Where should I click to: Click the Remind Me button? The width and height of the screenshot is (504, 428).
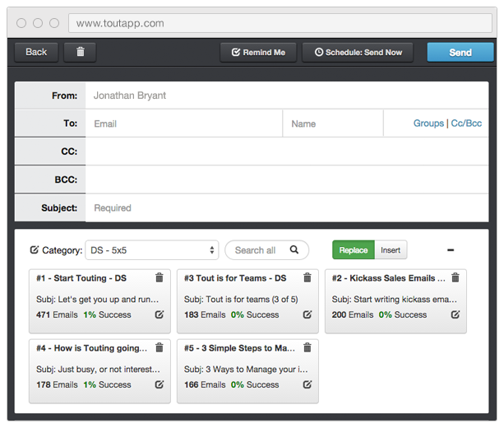click(x=258, y=52)
